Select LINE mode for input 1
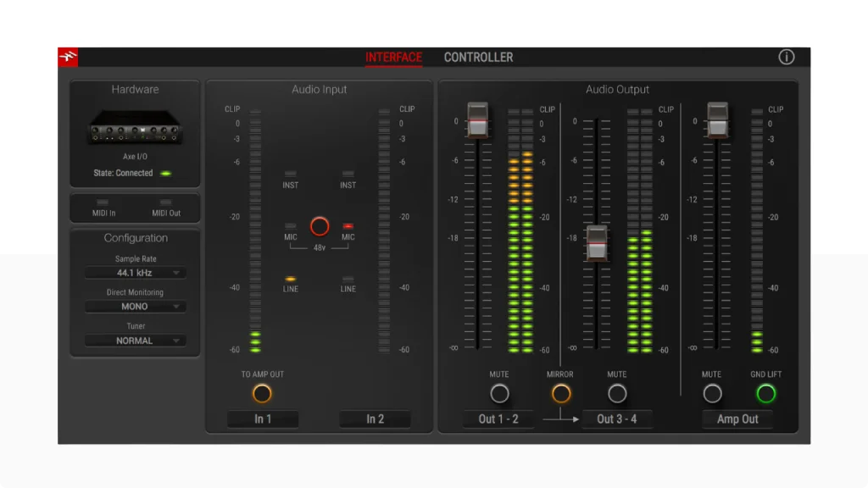The image size is (868, 488). click(290, 278)
